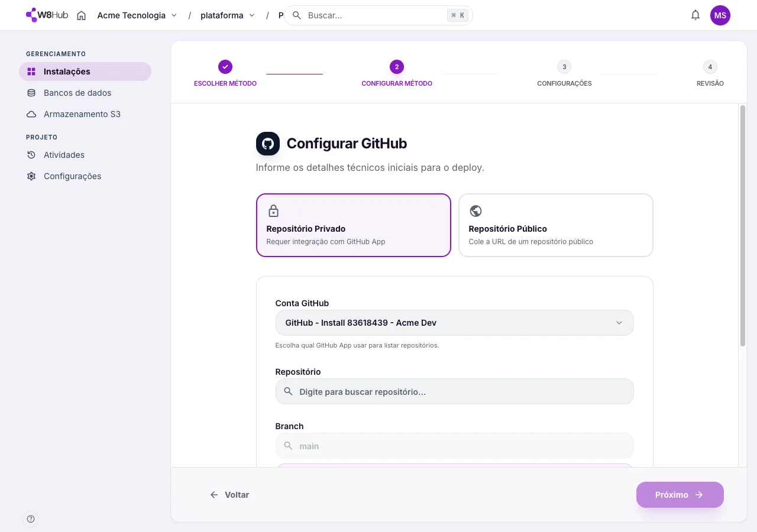The width and height of the screenshot is (757, 532).
Task: Click the W8Hub logo
Action: (47, 15)
